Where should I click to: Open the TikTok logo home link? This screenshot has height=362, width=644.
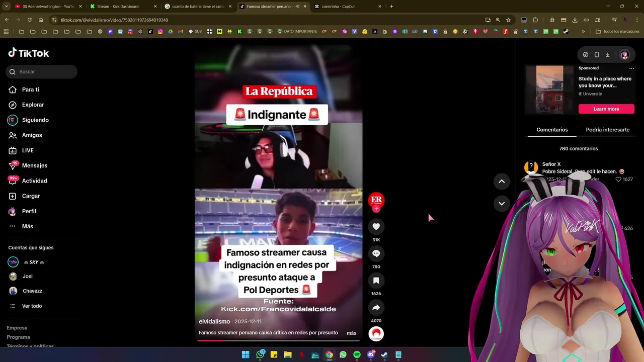pos(28,53)
